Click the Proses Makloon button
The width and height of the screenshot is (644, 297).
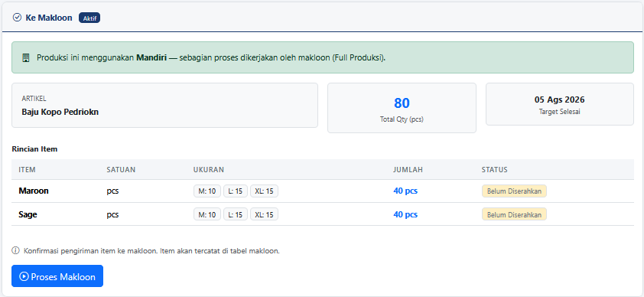[x=57, y=276]
